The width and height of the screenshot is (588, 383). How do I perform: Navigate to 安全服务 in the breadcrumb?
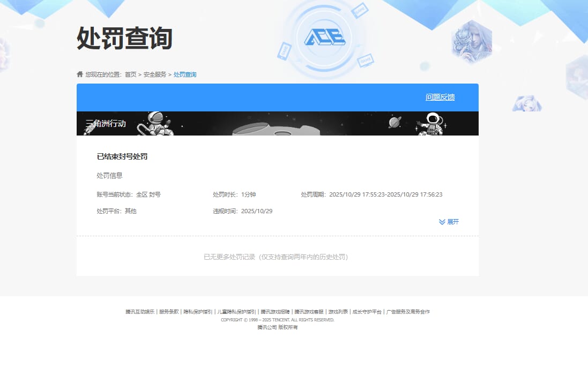coord(155,74)
